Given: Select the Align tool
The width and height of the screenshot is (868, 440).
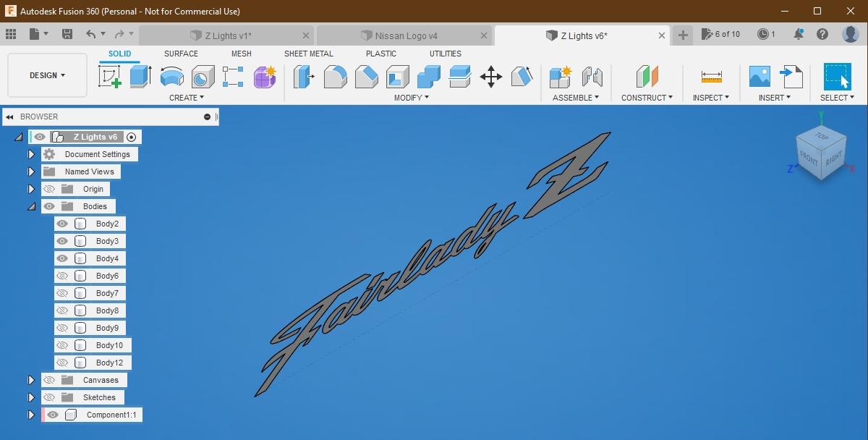Looking at the screenshot, I should point(522,76).
